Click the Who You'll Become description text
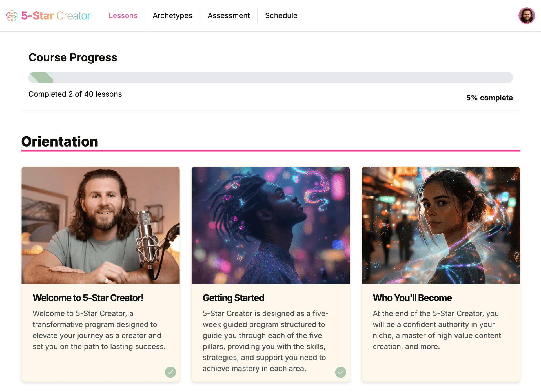 tap(437, 330)
